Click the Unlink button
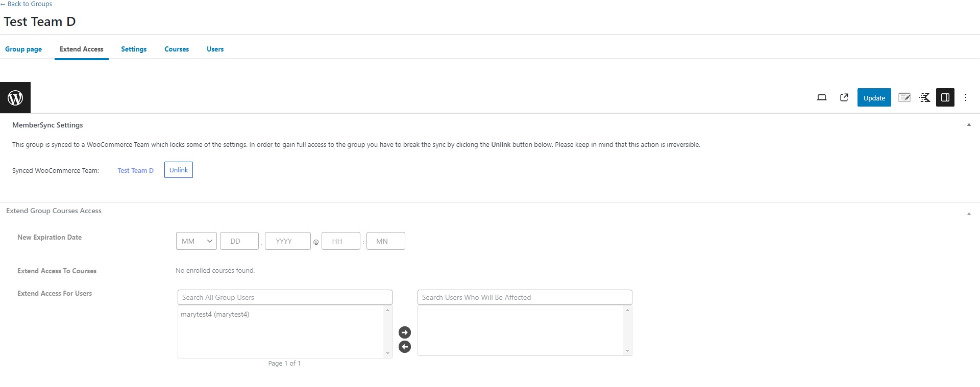 [179, 170]
